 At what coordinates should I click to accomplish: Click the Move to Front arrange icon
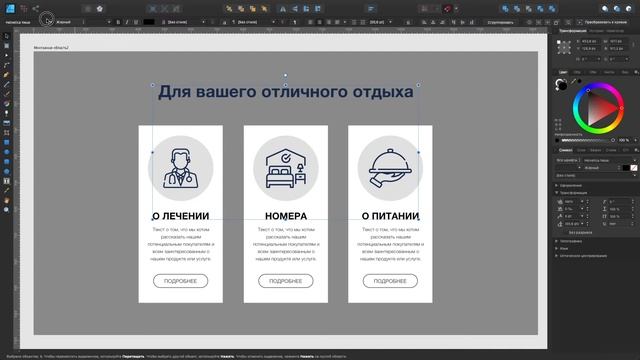pos(264,9)
